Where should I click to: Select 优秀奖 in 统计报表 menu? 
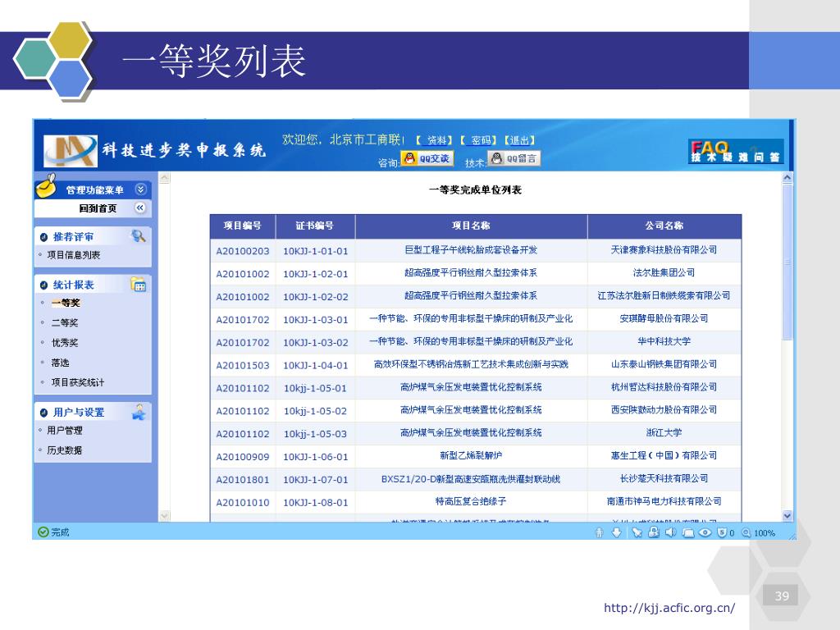click(x=65, y=342)
